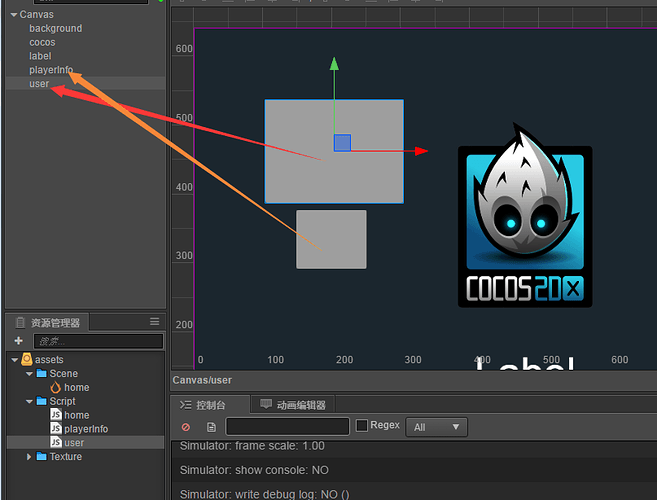Select the label node in hierarchy
This screenshot has width=657, height=500.
click(x=40, y=56)
